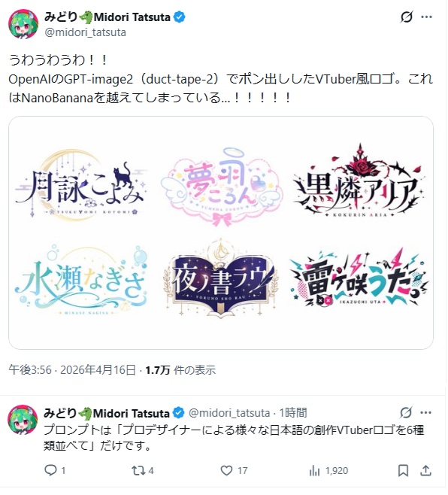Click the Grok icon on the main post
This screenshot has height=495, width=448.
point(407,17)
